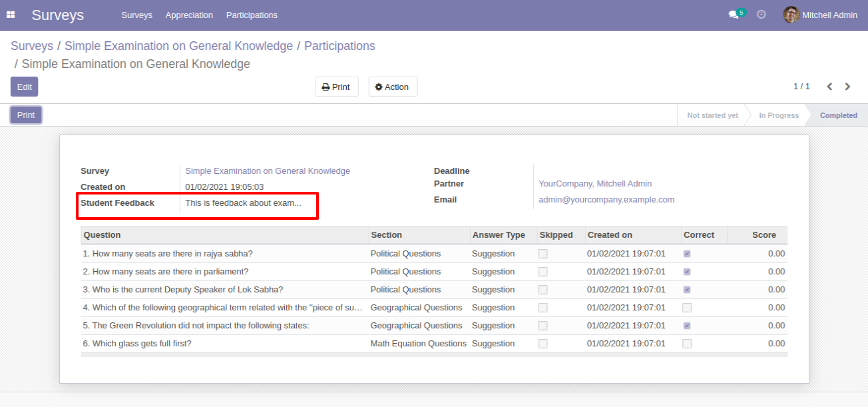This screenshot has height=407, width=868.
Task: Sort by Skipped column header
Action: pos(561,235)
